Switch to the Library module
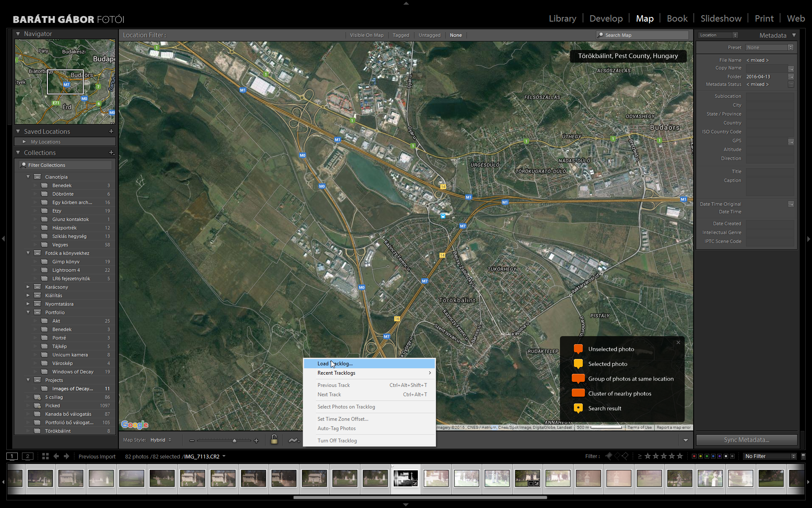This screenshot has height=508, width=812. pos(562,19)
